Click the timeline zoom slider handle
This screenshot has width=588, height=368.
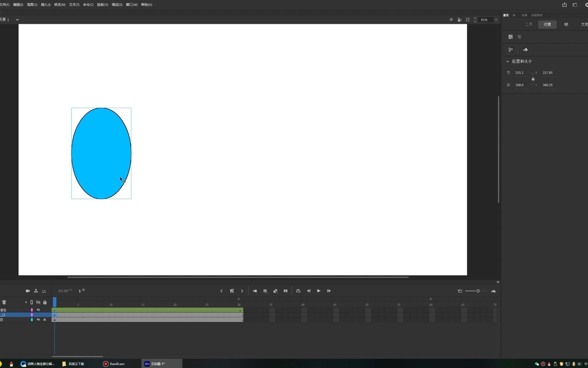478,291
